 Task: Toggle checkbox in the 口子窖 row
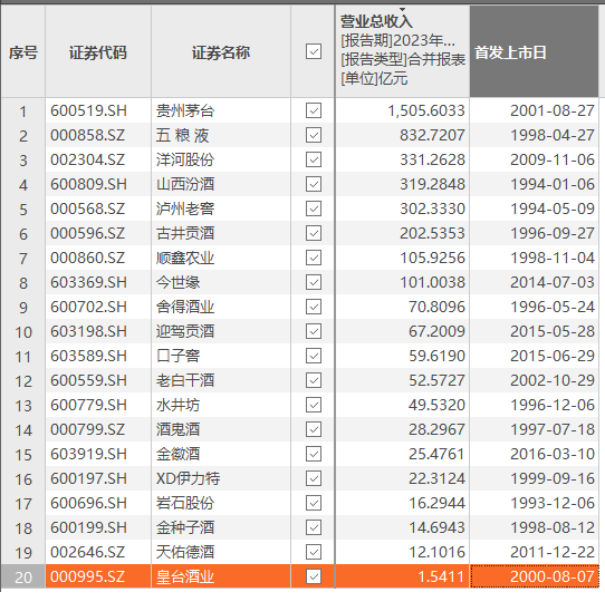[x=313, y=356]
